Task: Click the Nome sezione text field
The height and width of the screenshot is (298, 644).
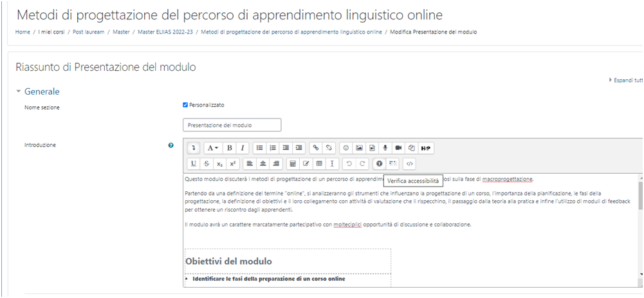Action: coord(232,125)
